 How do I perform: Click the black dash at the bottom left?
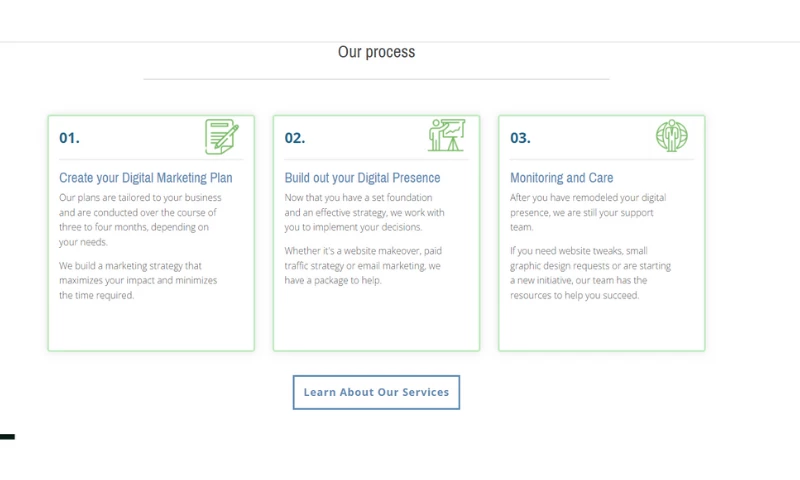pos(7,437)
